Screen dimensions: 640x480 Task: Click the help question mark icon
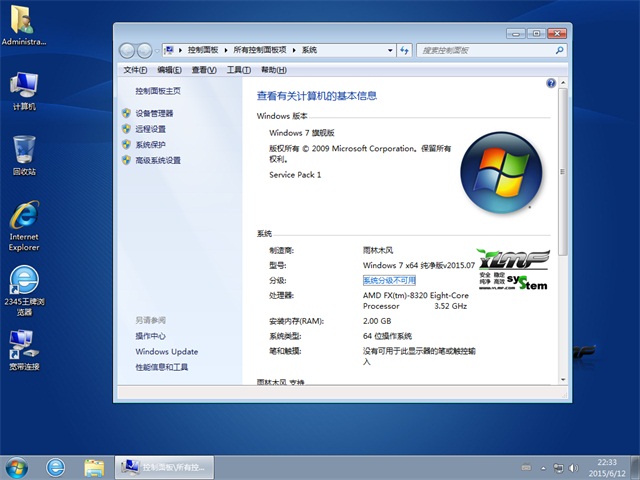coord(551,83)
